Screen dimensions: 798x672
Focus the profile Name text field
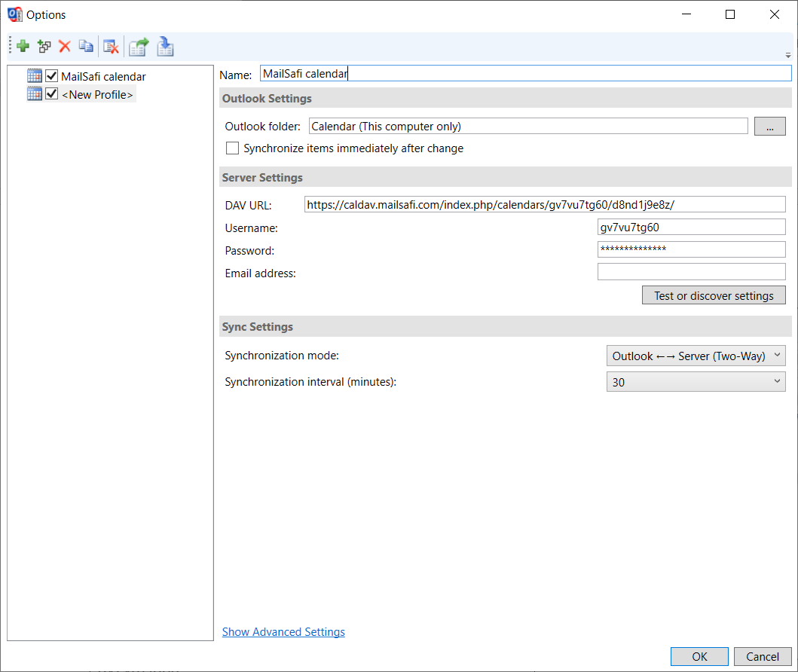526,73
